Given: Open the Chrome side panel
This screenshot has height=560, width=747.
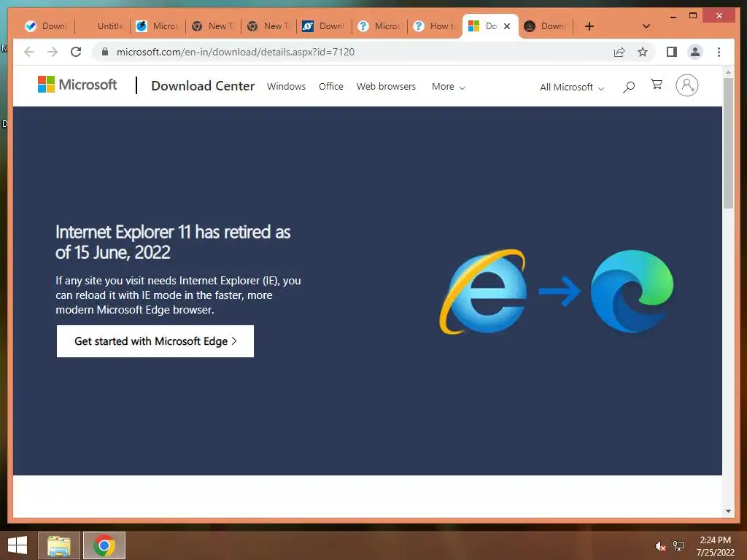Looking at the screenshot, I should [672, 52].
